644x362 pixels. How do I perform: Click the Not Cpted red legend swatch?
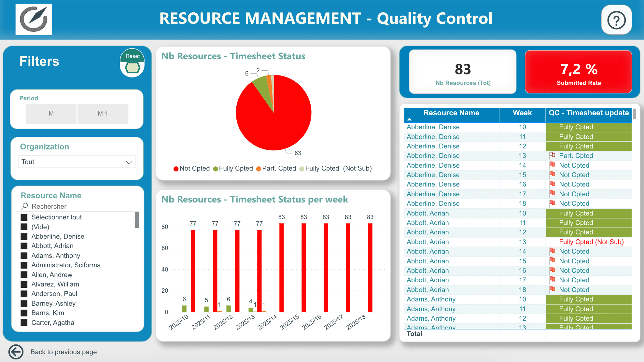[x=176, y=169]
